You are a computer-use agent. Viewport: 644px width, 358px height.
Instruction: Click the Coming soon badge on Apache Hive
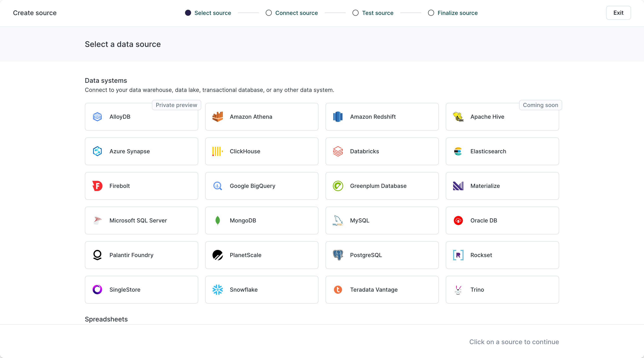(541, 105)
